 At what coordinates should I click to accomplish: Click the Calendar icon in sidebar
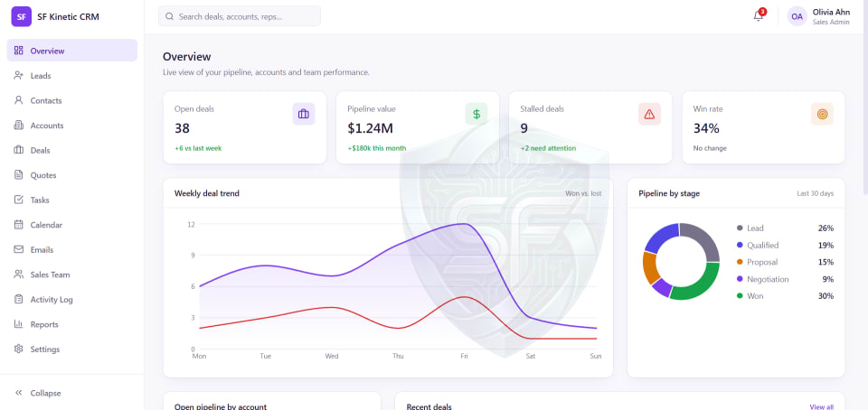(x=19, y=225)
